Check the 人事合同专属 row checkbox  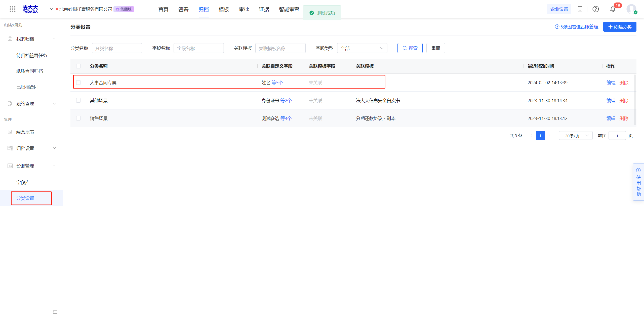click(x=78, y=83)
